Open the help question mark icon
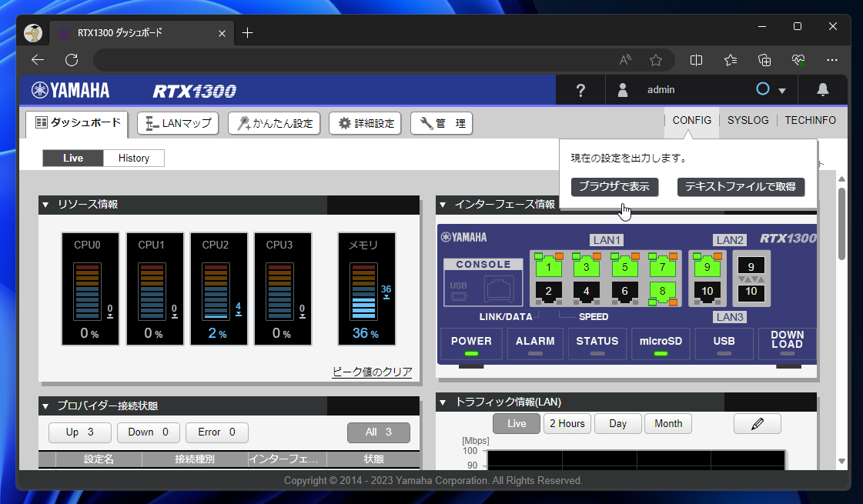 pyautogui.click(x=580, y=90)
